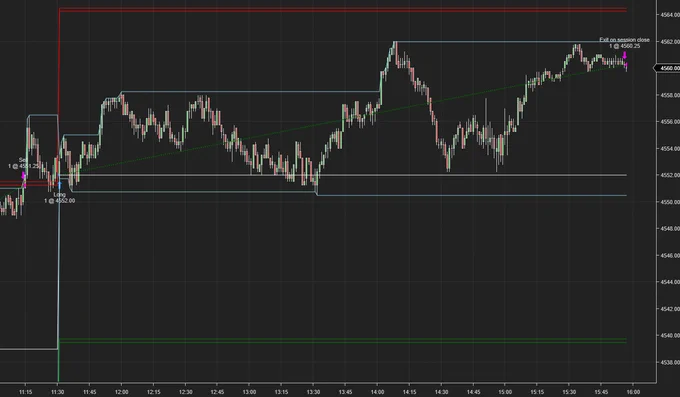Image resolution: width=680 pixels, height=397 pixels.
Task: Select the red horizontal line near 4564
Action: coord(343,10)
